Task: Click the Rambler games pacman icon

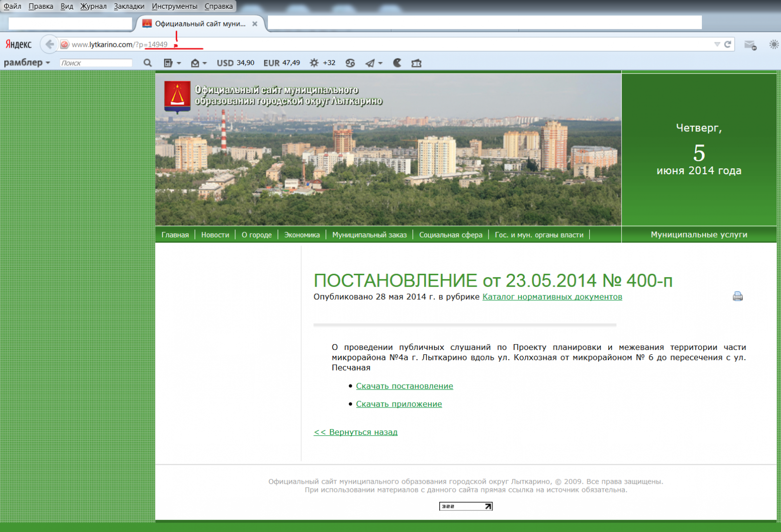Action: tap(397, 63)
